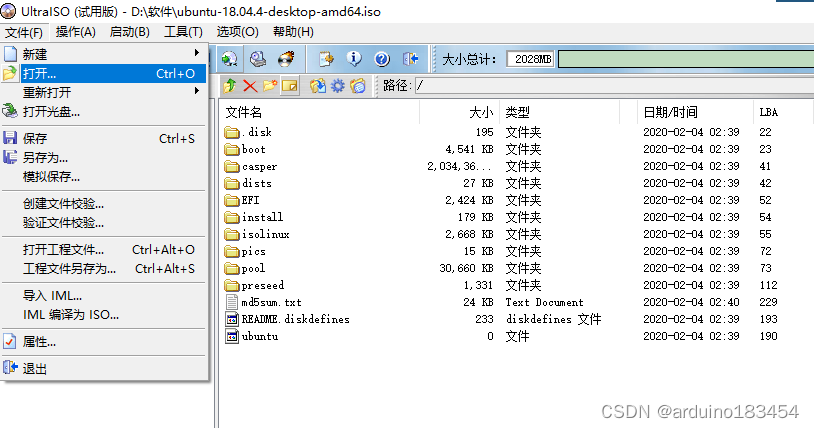Viewport: 814px width, 428px height.
Task: Expand the 重新打开 submenu
Action: click(x=197, y=91)
